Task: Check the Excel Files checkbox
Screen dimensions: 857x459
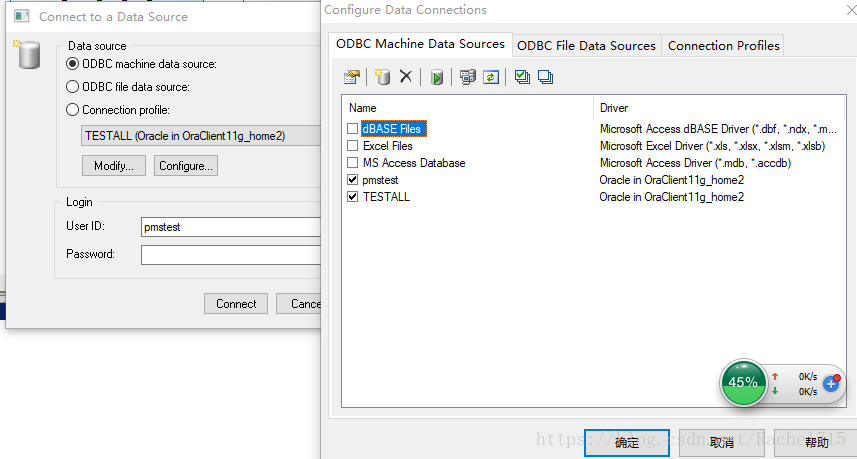Action: coord(353,146)
